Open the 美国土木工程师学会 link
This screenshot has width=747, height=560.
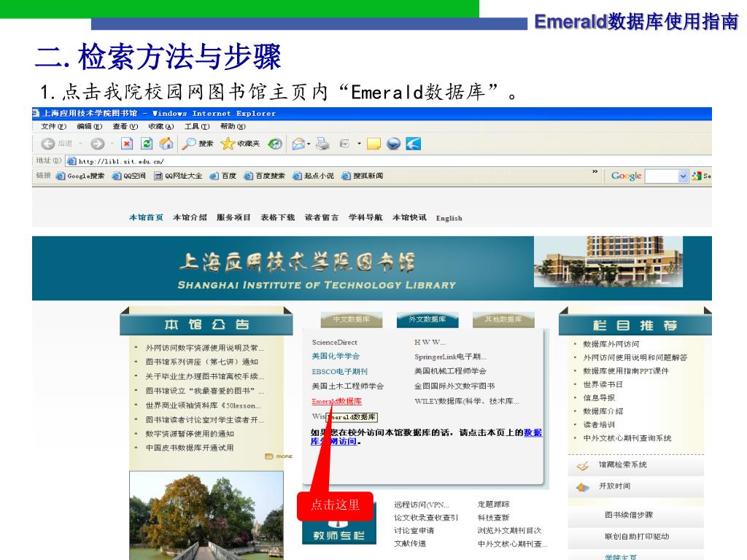348,386
